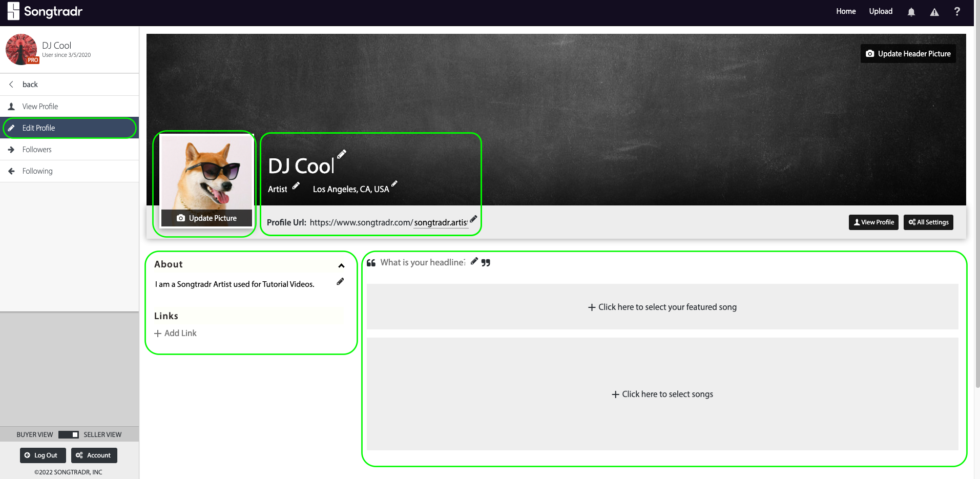Click the View Profile person icon in sidebar
Screen dimensions: 980x479
tap(11, 107)
